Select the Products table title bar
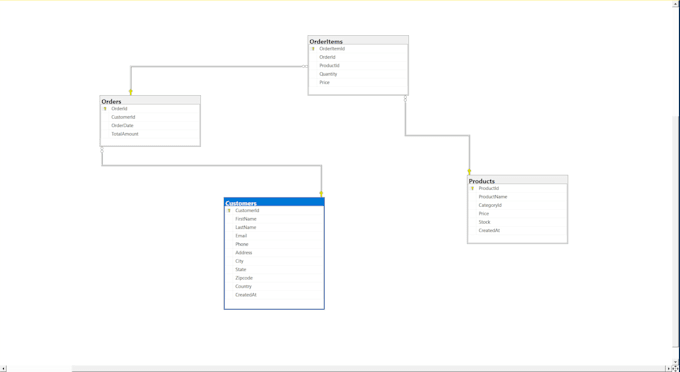This screenshot has height=372, width=680. coord(517,180)
